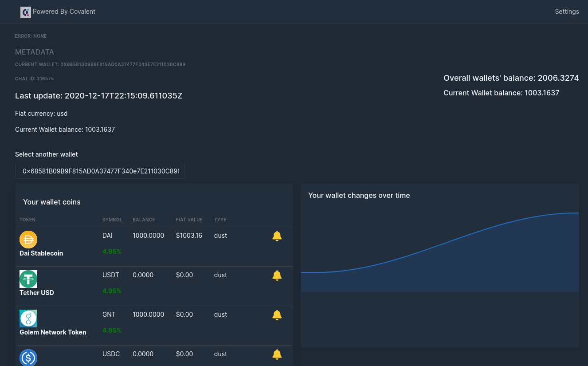The image size is (588, 366).
Task: Click the dust type in USDC row
Action: 220,354
